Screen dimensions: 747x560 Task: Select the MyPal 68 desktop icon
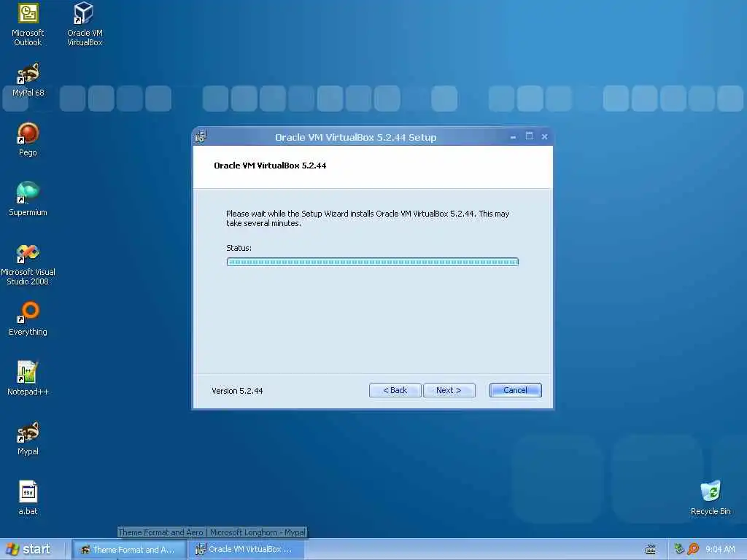click(28, 80)
